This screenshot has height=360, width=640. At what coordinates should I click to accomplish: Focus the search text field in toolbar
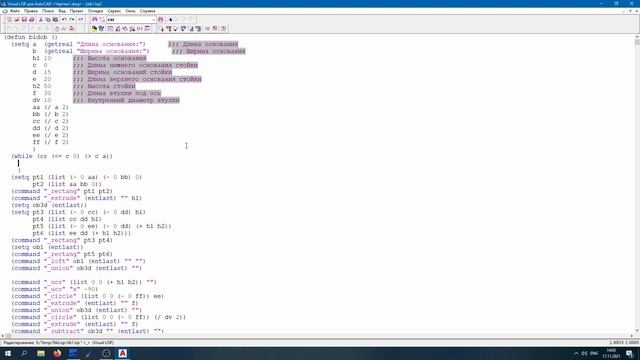pyautogui.click(x=129, y=20)
